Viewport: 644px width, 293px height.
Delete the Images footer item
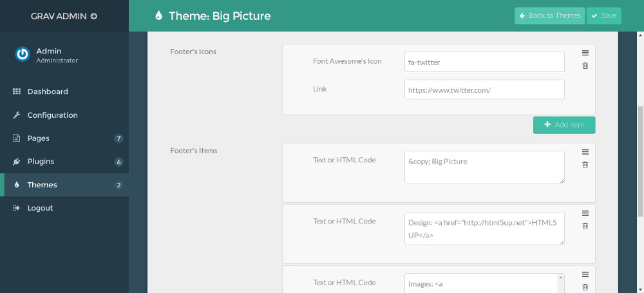[585, 287]
